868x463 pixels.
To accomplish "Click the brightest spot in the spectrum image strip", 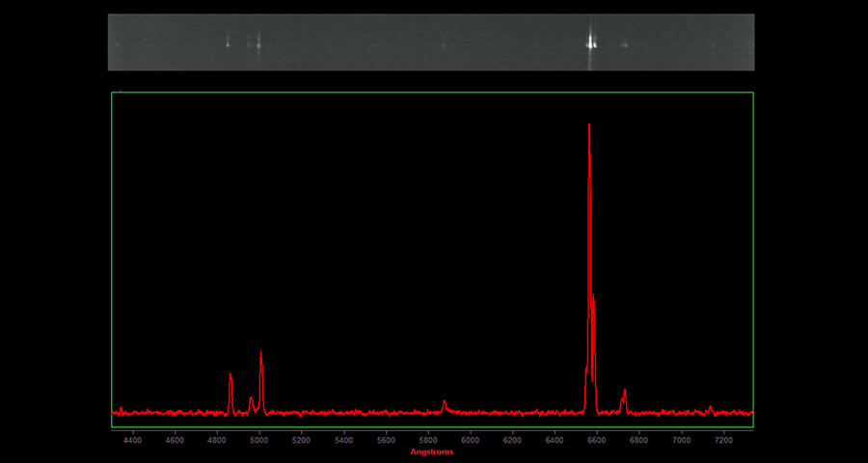I will tap(591, 41).
